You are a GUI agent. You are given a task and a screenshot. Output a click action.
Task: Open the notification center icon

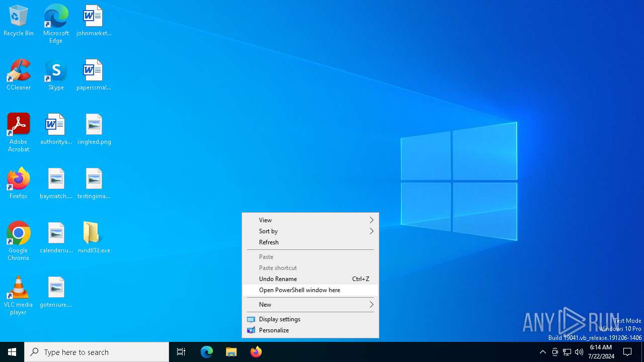tap(627, 352)
